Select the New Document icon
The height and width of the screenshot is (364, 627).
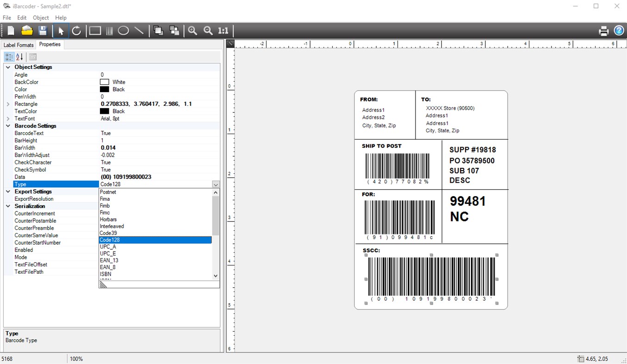10,31
